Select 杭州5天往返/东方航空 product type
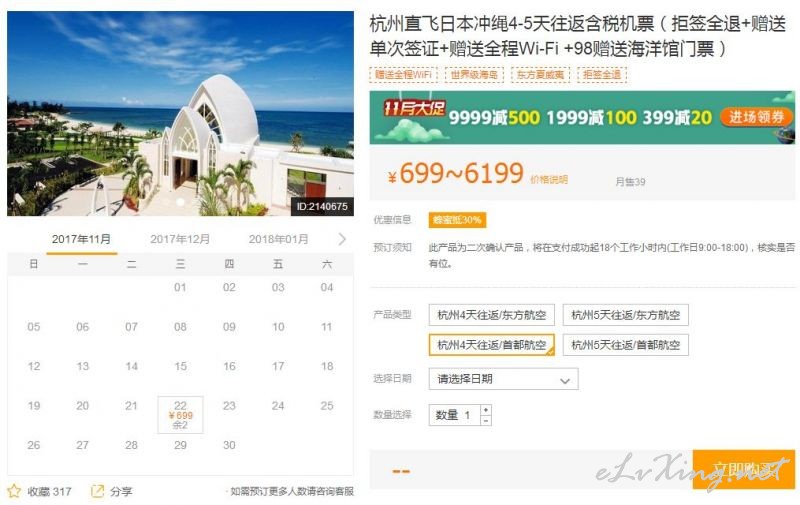This screenshot has height=505, width=800. [x=626, y=315]
